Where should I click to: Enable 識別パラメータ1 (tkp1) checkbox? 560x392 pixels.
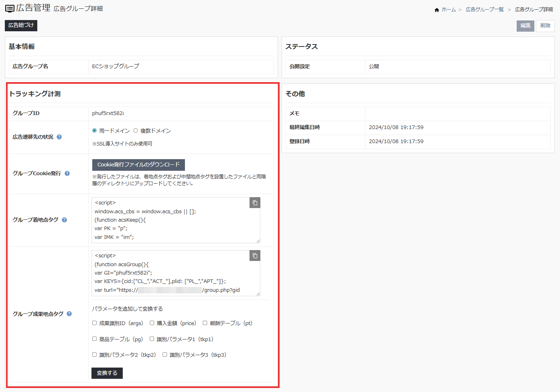[x=152, y=339]
